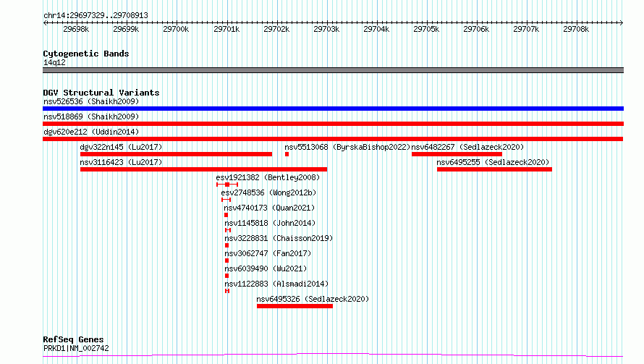
Task: Click the red nsv4740173 marker
Action: (226, 215)
